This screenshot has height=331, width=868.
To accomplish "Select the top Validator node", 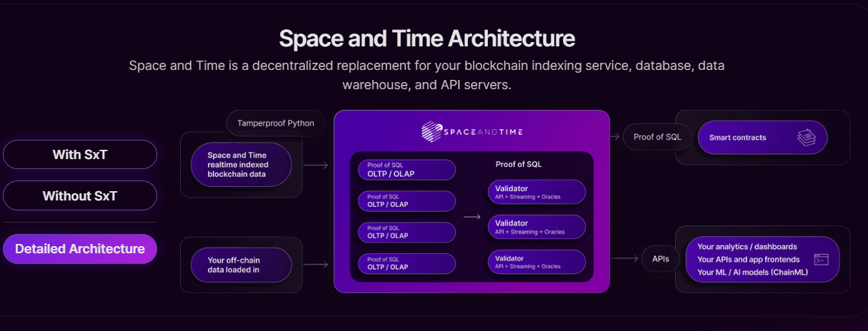I will pyautogui.click(x=537, y=192).
